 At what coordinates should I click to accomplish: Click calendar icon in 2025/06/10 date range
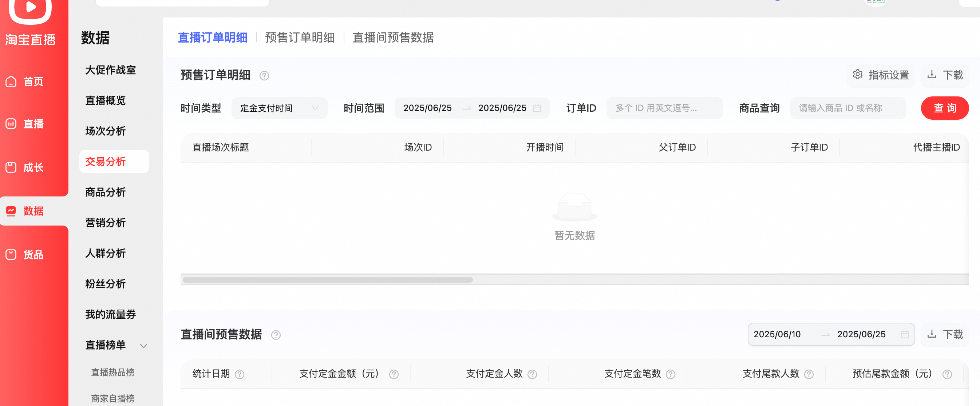click(x=905, y=334)
